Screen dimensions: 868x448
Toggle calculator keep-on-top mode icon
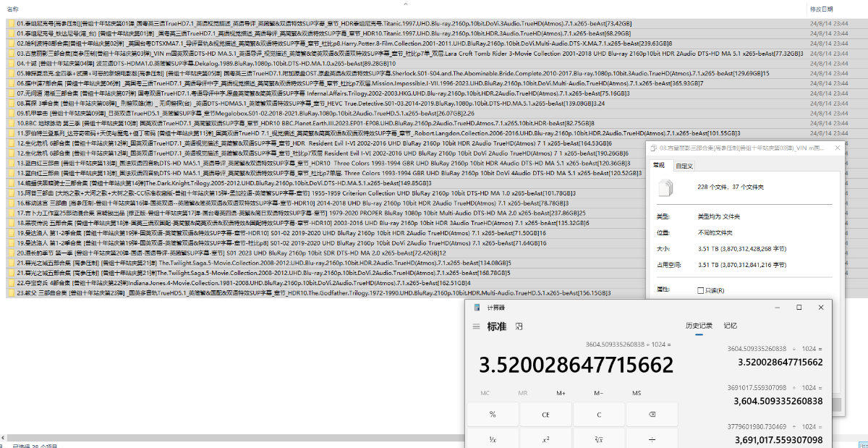pos(519,326)
